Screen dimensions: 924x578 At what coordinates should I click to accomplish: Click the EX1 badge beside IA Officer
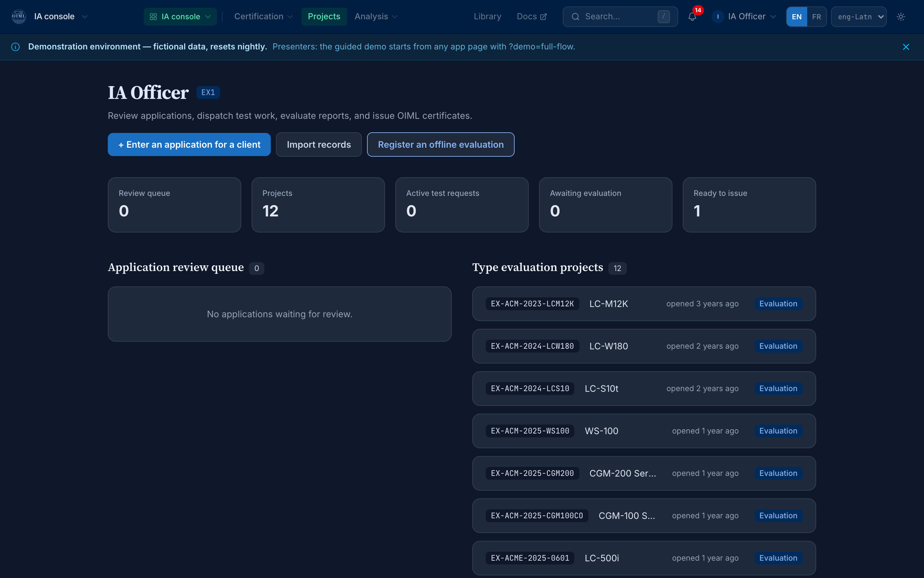pyautogui.click(x=208, y=92)
